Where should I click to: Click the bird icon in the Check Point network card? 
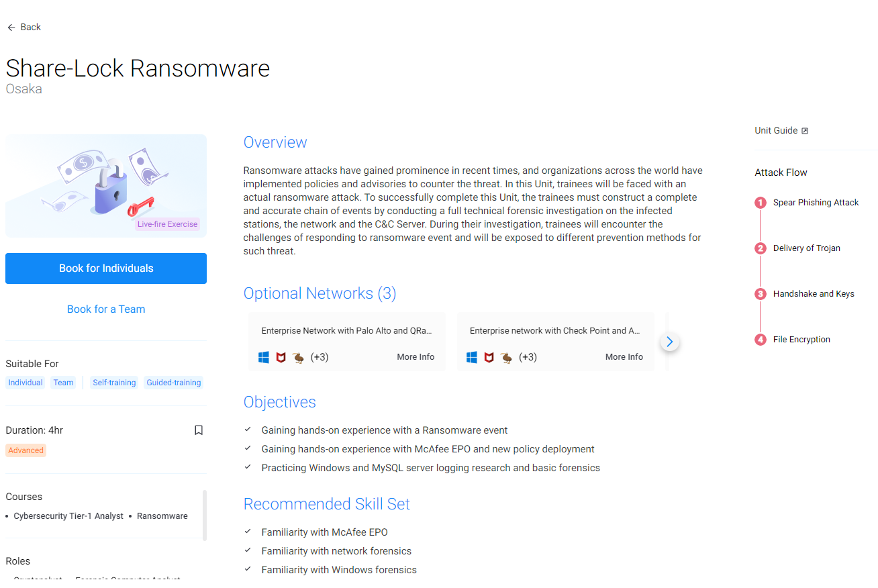click(507, 357)
